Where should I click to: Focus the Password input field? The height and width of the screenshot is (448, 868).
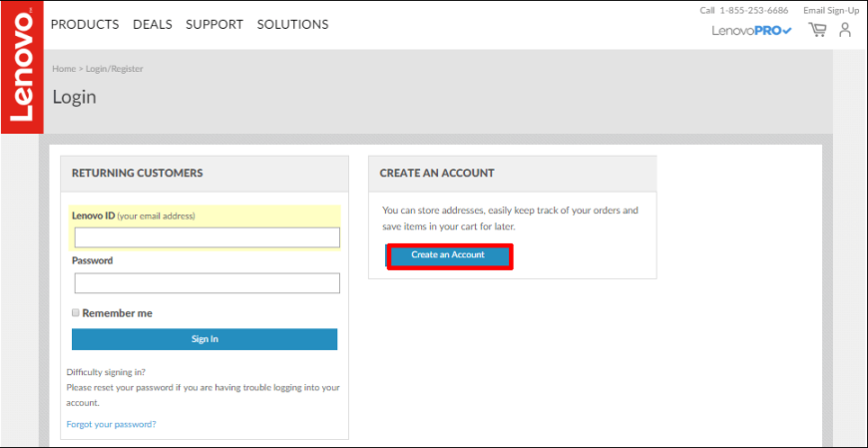[208, 283]
